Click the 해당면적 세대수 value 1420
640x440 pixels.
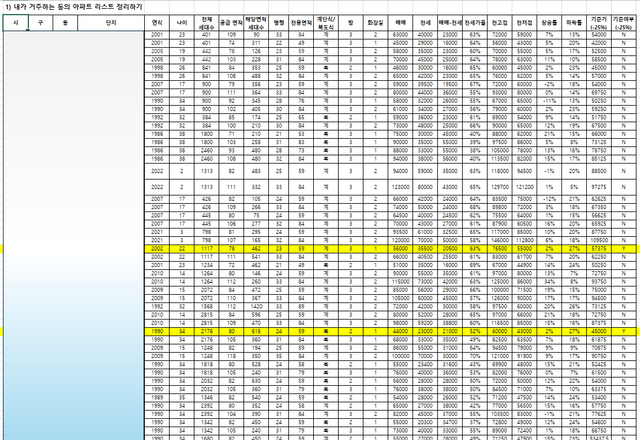click(256, 306)
